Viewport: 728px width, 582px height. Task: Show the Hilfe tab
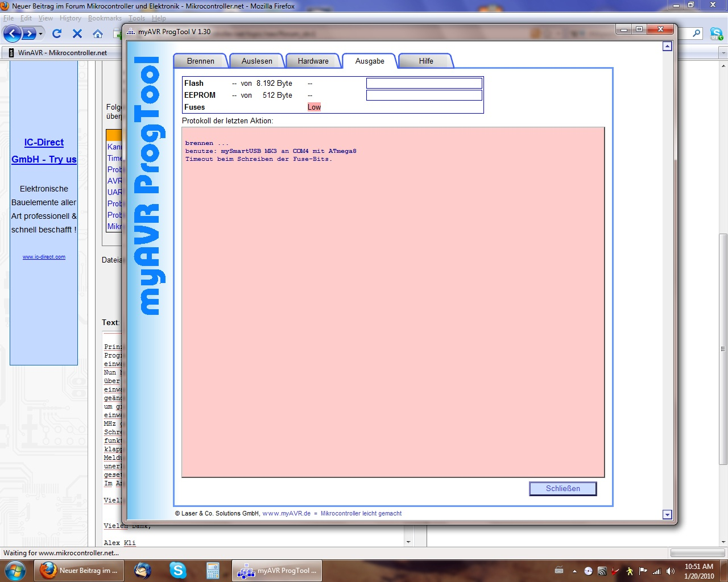point(426,61)
